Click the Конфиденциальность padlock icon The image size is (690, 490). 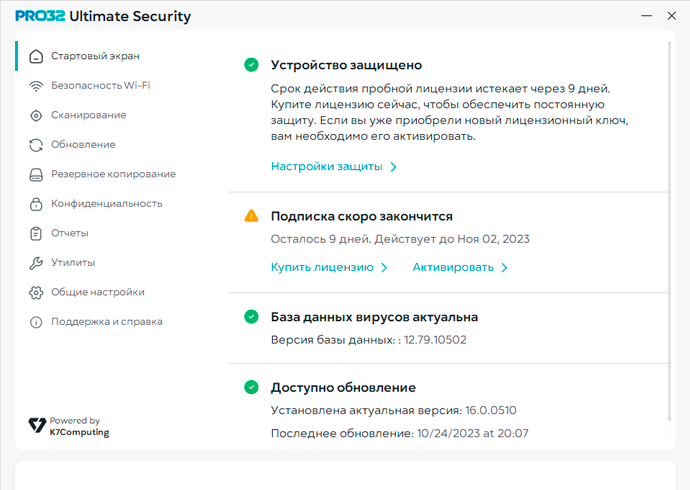tap(36, 204)
